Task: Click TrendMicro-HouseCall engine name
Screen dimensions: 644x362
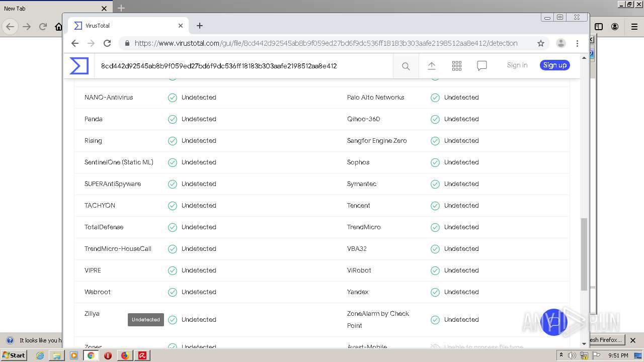Action: [118, 249]
